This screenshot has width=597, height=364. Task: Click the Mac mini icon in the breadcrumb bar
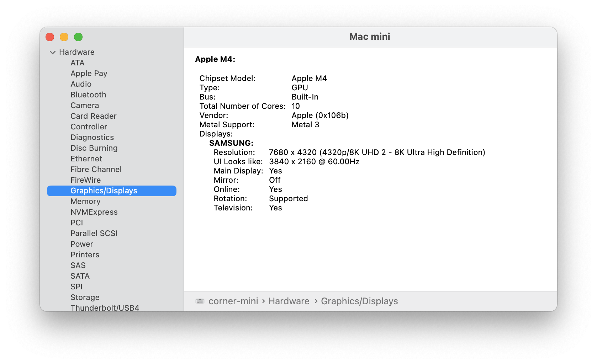pos(200,301)
